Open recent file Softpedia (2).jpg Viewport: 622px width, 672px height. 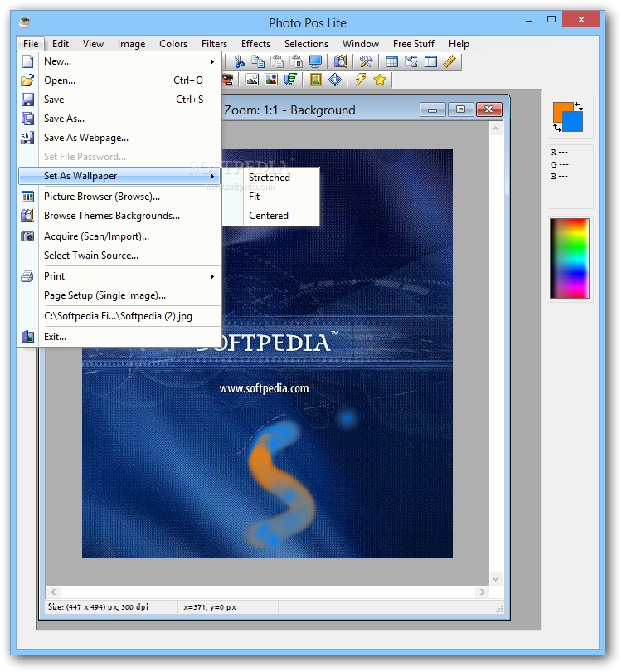[119, 316]
